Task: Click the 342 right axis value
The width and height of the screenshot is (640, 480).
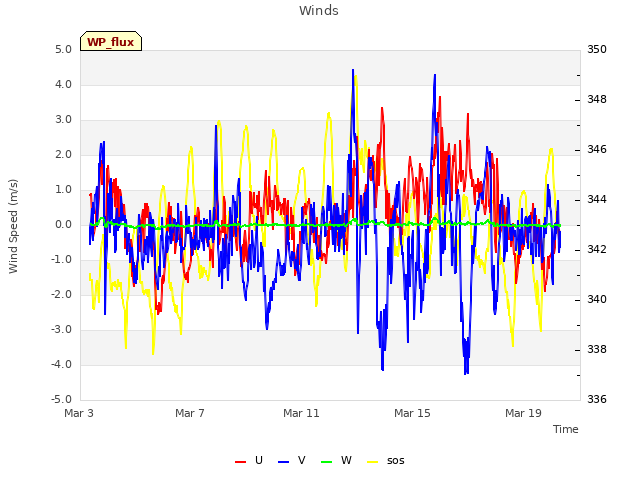Action: click(x=597, y=250)
